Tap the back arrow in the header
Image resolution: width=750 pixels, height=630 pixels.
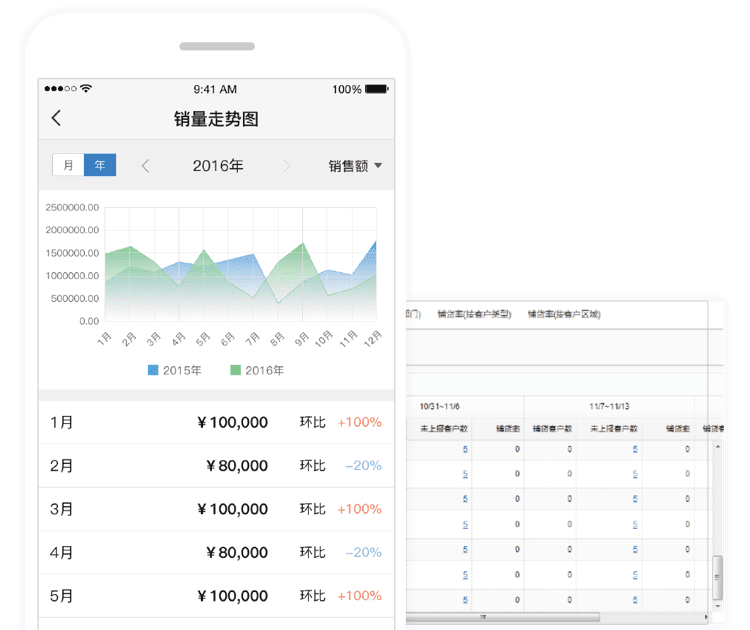56,118
